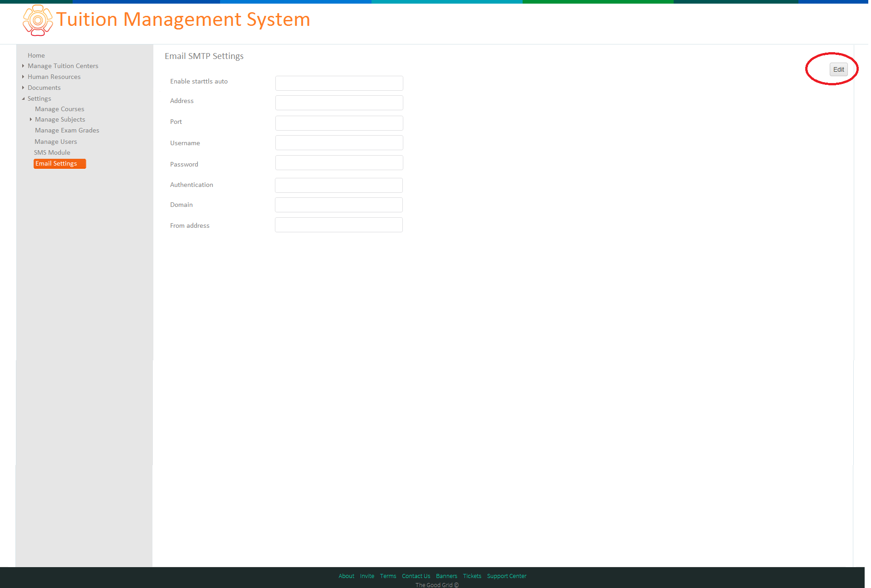Screen dimensions: 871x588
Task: Follow the Tickets footer link
Action: click(472, 576)
